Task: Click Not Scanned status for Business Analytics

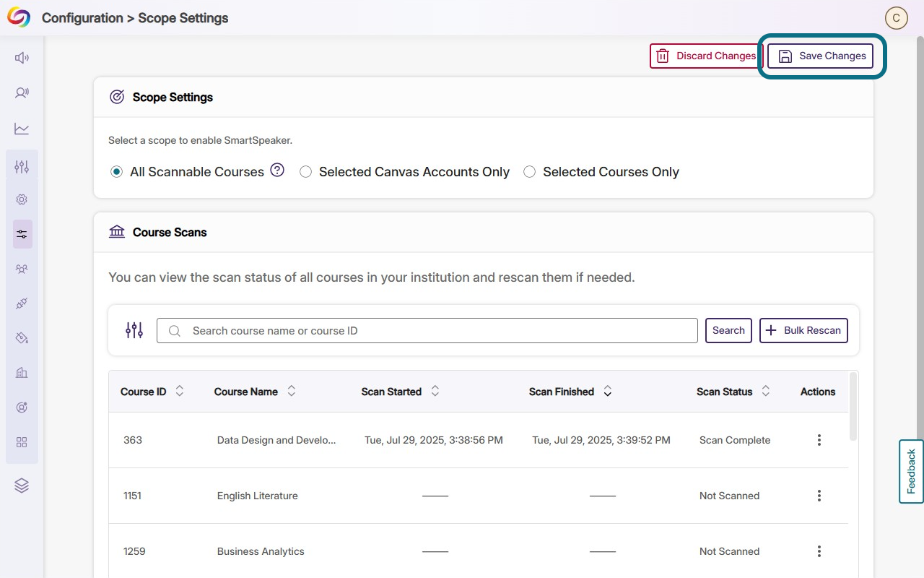Action: (x=730, y=551)
